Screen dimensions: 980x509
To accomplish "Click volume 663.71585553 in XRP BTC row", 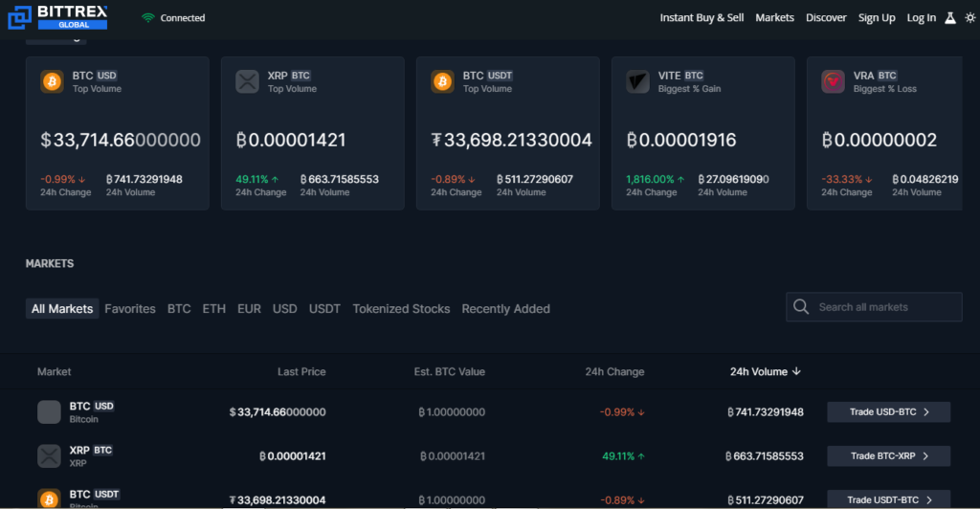I will [x=765, y=456].
